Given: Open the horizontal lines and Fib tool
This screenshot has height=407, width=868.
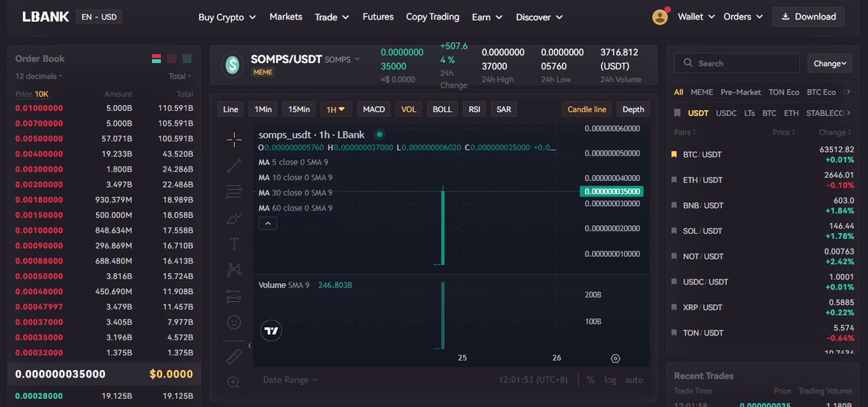Looking at the screenshot, I should (x=234, y=191).
